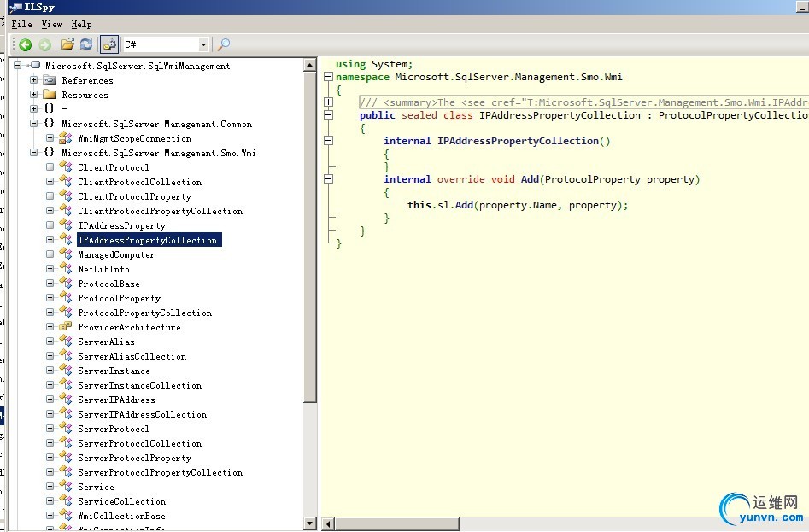Click the References node icon

pos(50,80)
